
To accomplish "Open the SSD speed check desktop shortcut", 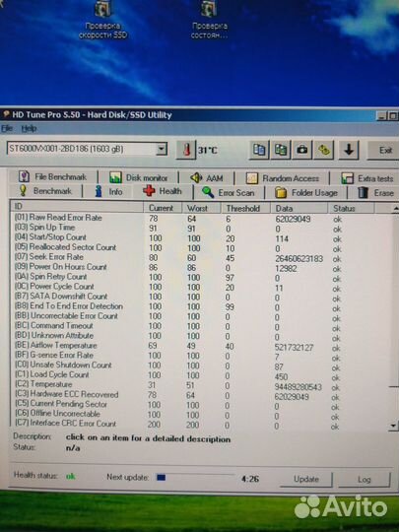I will (102, 20).
